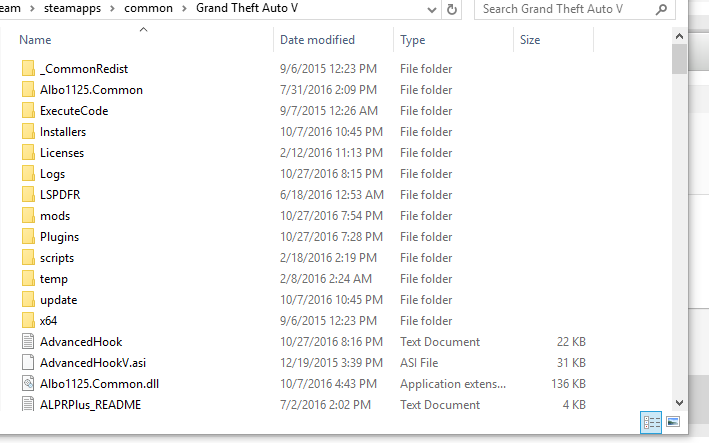Select the Plugins folder name
709x443 pixels.
coord(59,237)
